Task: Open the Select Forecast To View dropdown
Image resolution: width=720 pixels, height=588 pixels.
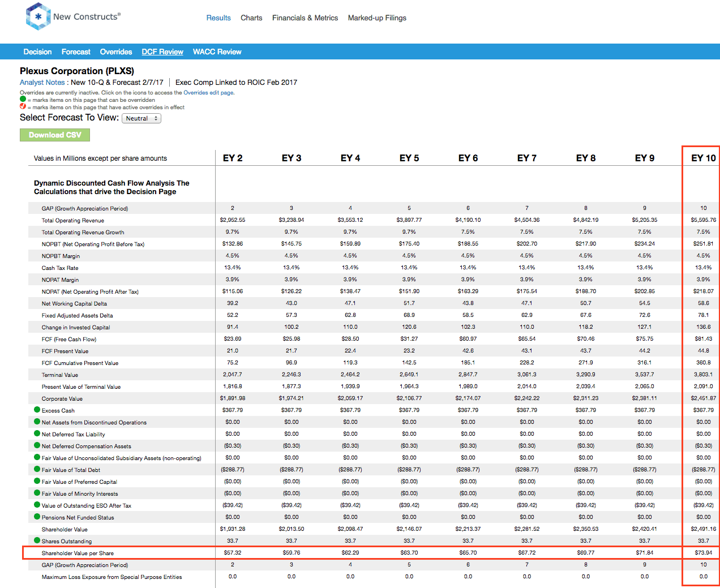Action: [142, 118]
